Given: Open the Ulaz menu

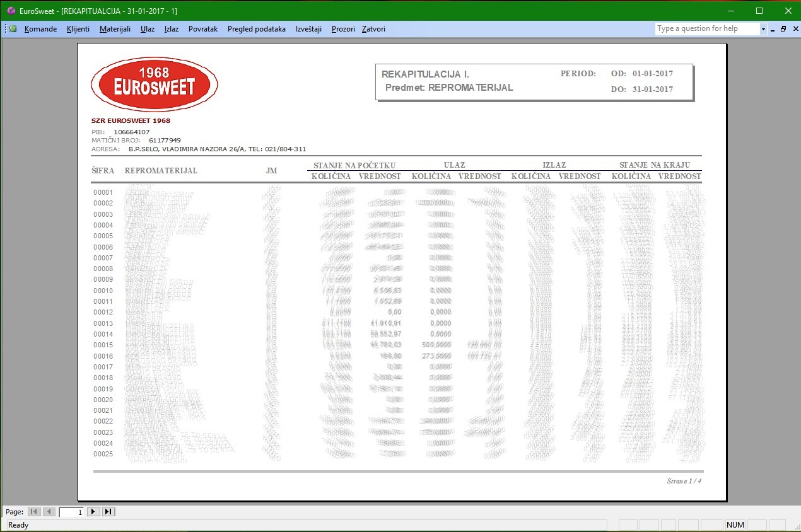Looking at the screenshot, I should pos(148,29).
